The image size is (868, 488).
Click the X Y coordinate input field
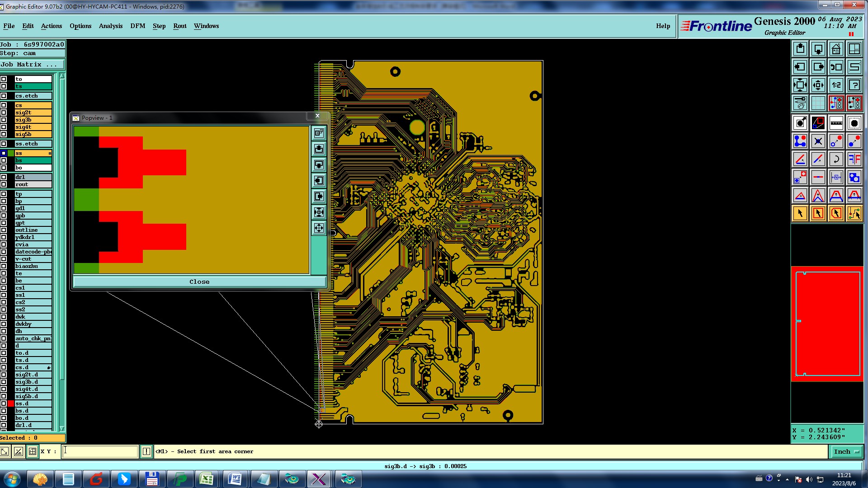click(x=100, y=451)
